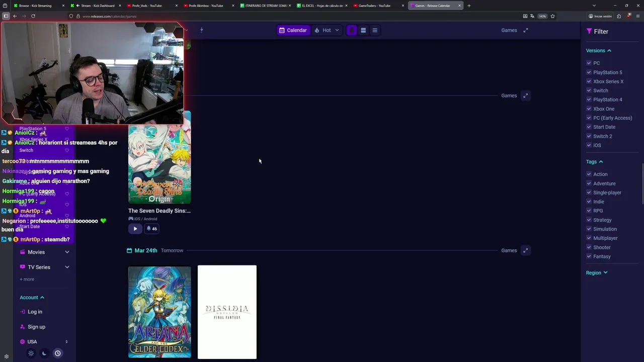644x362 pixels.
Task: Toggle the grid view icon in calendar toolbar
Action: 352,30
